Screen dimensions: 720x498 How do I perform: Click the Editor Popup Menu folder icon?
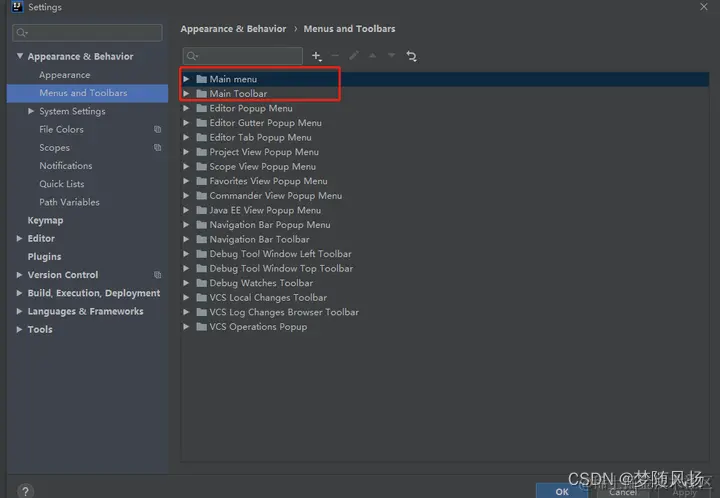click(202, 108)
